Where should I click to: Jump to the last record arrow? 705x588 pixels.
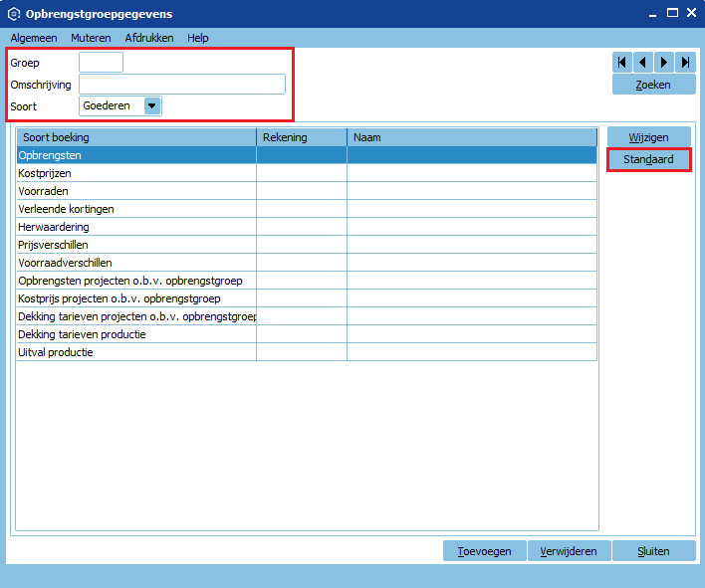685,63
